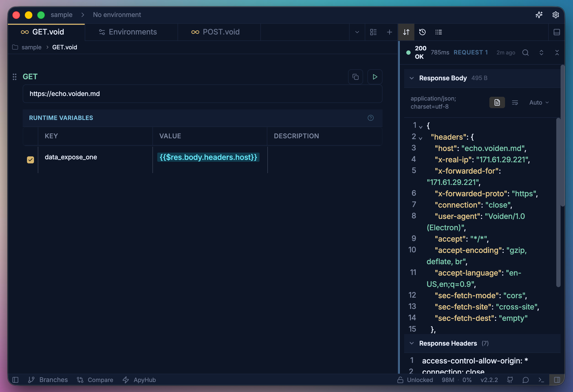Screen dimensions: 573x392
Task: Fold JSON line 1 root object
Action: (421, 127)
